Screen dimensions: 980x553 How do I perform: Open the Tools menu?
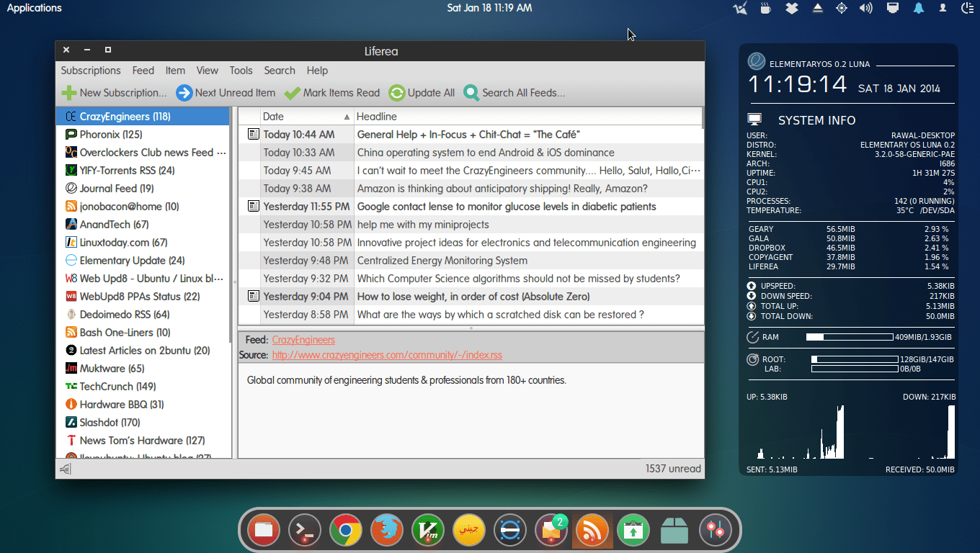click(241, 71)
